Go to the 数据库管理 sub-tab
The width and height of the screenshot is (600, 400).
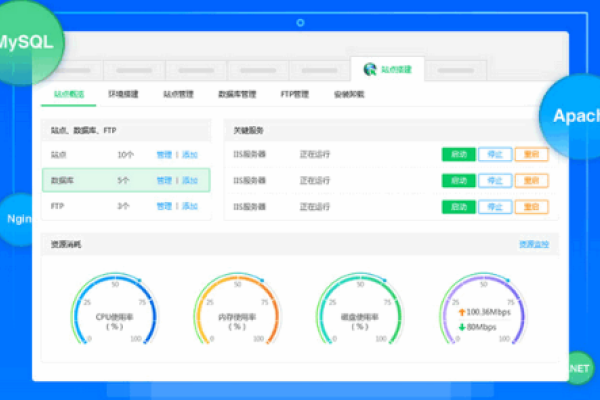(x=237, y=94)
